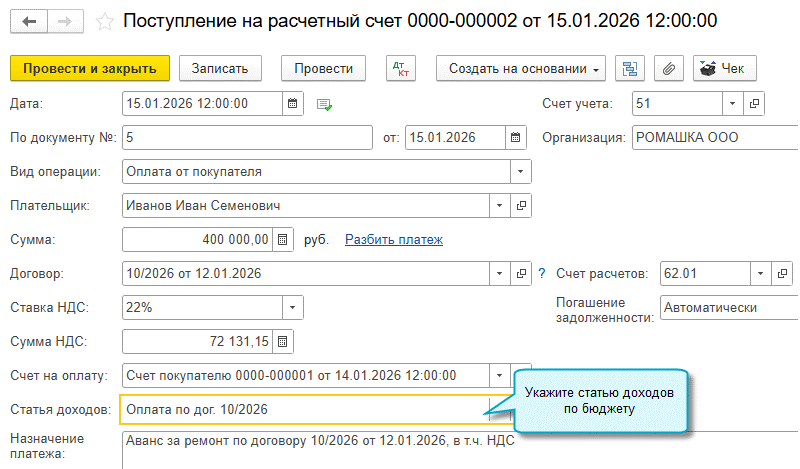The image size is (800, 469).
Task: Expand Вид операции dropdown arrow
Action: click(x=520, y=171)
